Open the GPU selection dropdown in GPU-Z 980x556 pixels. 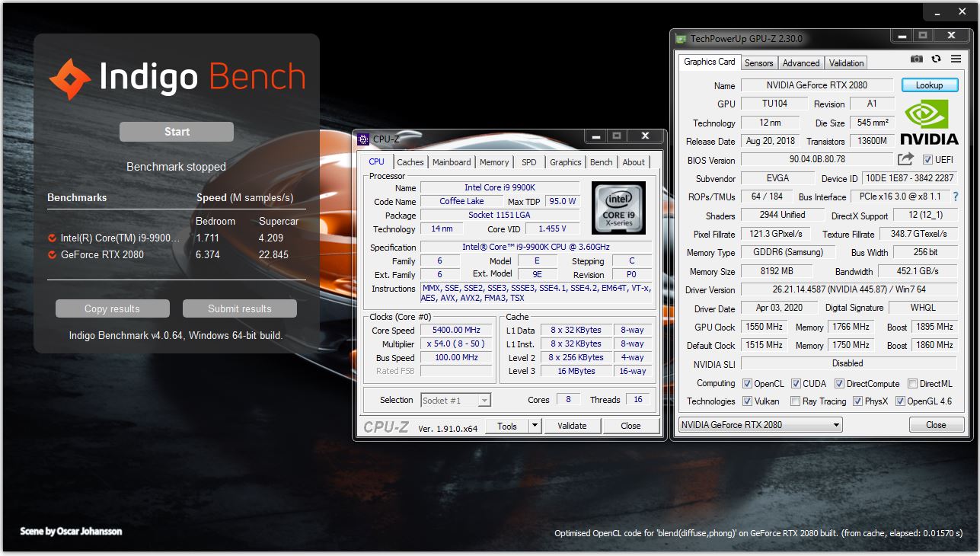(760, 424)
